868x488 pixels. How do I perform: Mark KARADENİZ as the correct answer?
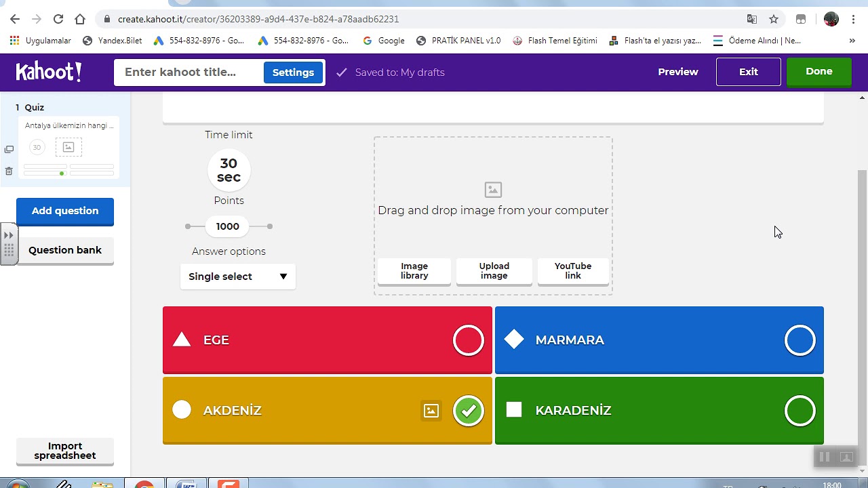800,411
